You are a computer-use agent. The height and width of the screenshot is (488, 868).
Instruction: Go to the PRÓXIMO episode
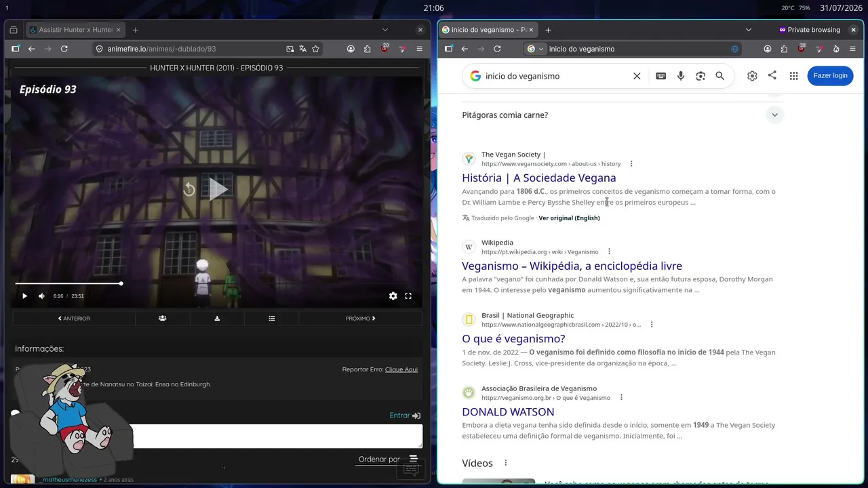coord(361,319)
